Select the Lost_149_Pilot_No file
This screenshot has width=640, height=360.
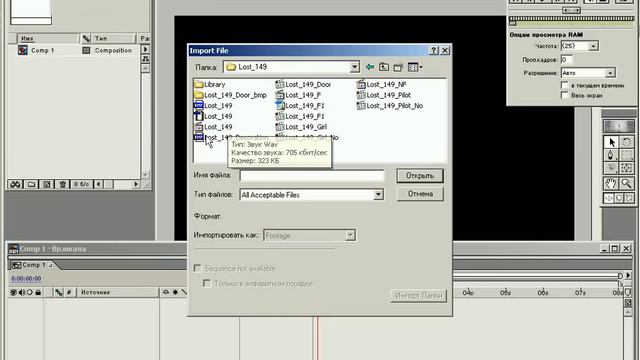point(390,106)
